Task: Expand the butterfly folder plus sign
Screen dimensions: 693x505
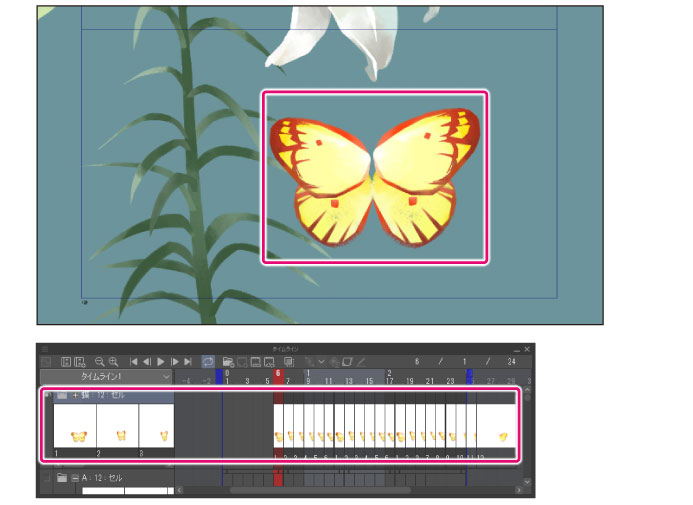Action: (75, 395)
